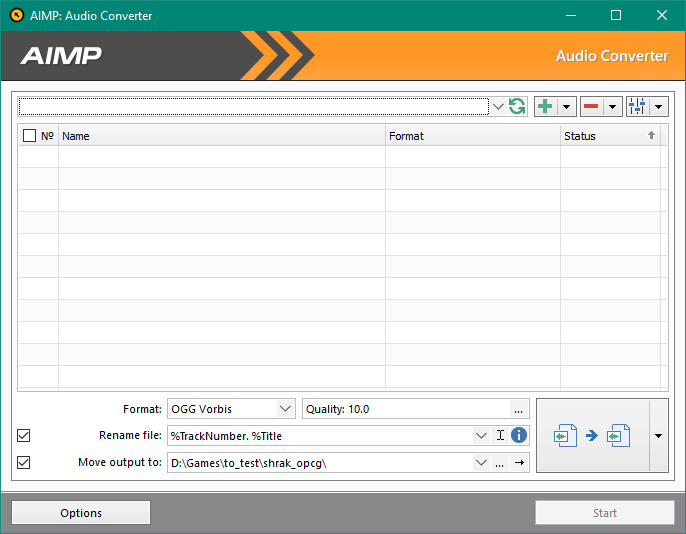
Task: Sort list by the Name column header
Action: (x=222, y=136)
